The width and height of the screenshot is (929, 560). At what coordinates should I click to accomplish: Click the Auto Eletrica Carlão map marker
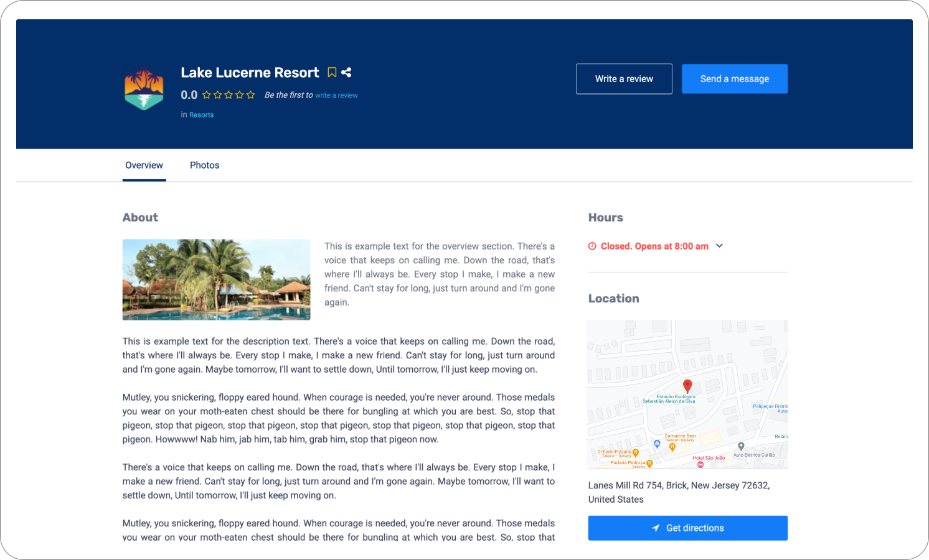[x=741, y=446]
